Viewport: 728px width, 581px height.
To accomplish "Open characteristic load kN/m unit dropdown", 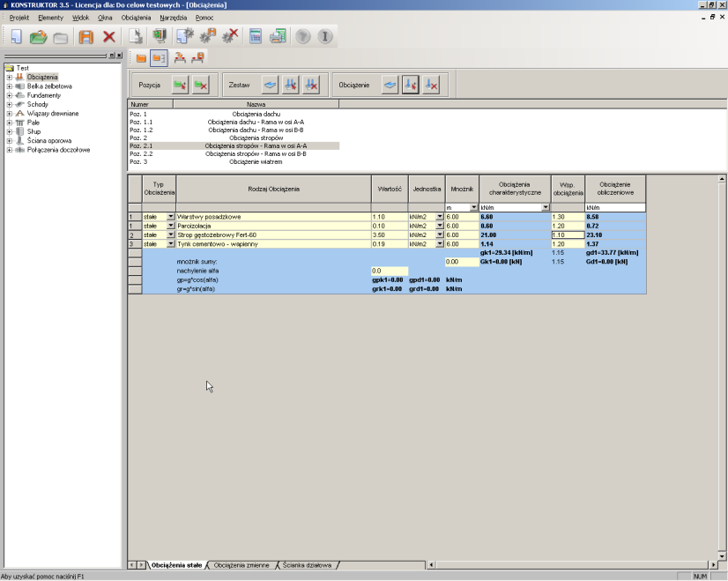I will tap(546, 207).
